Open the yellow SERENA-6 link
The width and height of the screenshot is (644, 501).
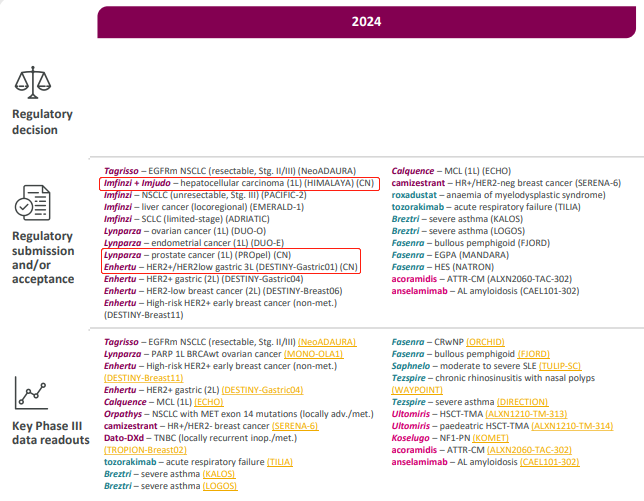pyautogui.click(x=295, y=426)
